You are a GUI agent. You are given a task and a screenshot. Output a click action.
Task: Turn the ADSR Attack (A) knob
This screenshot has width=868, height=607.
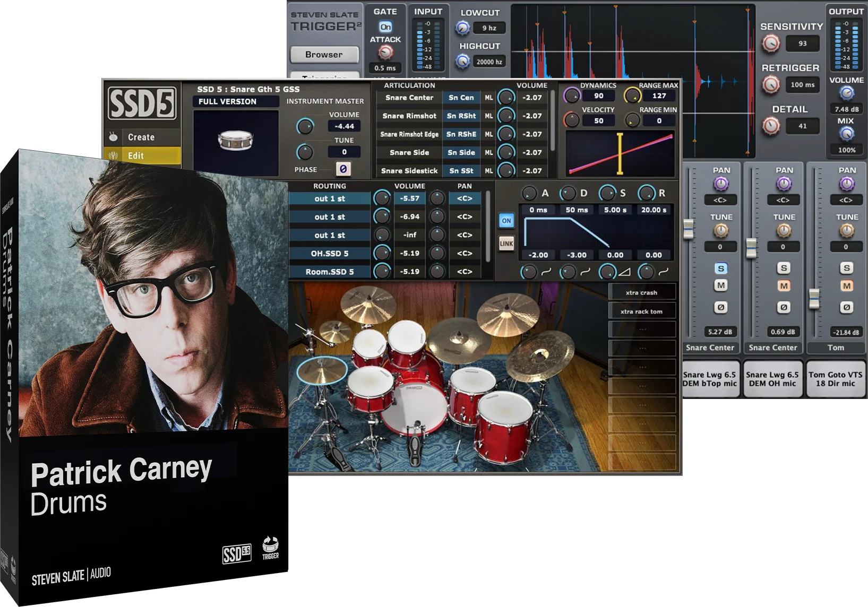[x=529, y=193]
